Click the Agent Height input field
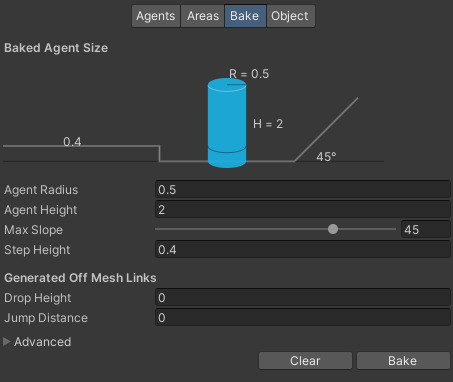 (x=303, y=210)
